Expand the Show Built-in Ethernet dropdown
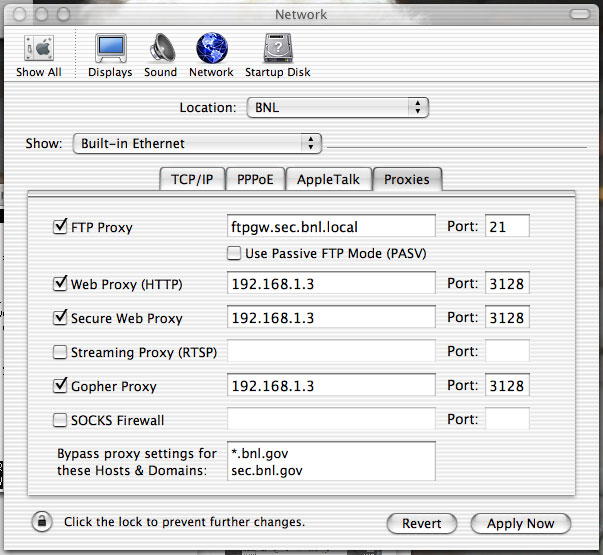603x555 pixels. click(x=198, y=143)
